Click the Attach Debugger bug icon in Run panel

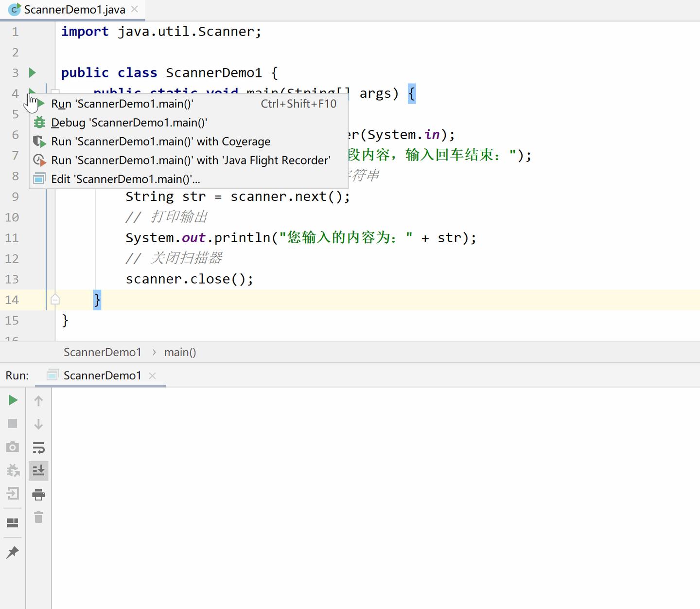[13, 470]
